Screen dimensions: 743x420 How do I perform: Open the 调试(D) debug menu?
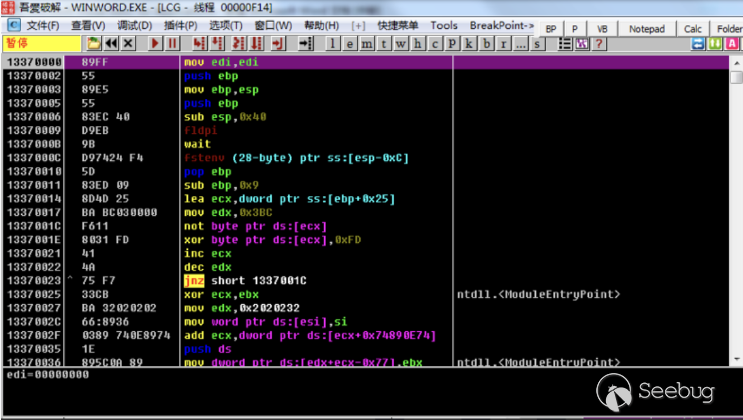tap(135, 25)
